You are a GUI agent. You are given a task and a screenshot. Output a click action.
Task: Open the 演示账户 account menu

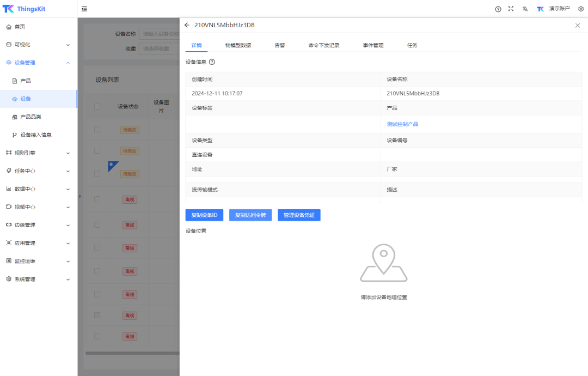pyautogui.click(x=554, y=9)
